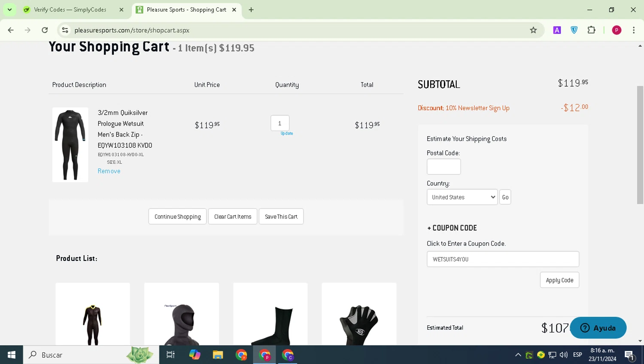Open the full wetsuit product in Product List
Image resolution: width=644 pixels, height=364 pixels.
click(93, 314)
